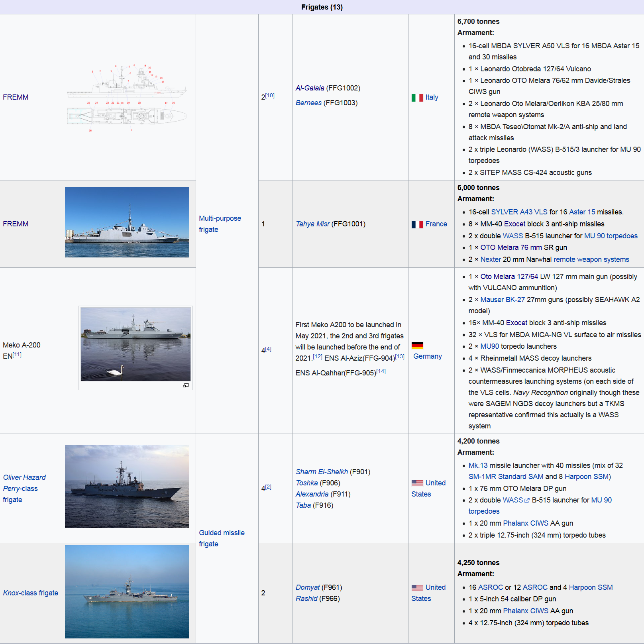Open the Toshka ship link
This screenshot has width=644, height=644.
coord(306,483)
